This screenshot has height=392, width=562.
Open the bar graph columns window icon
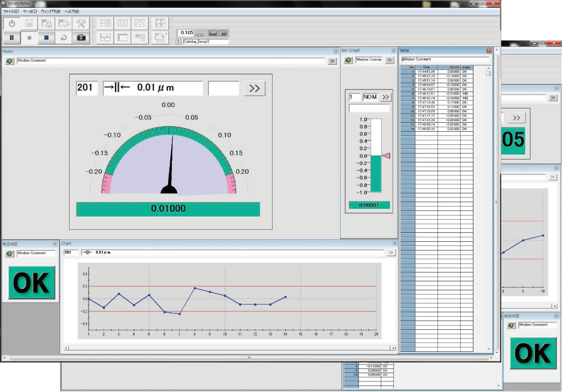(122, 24)
